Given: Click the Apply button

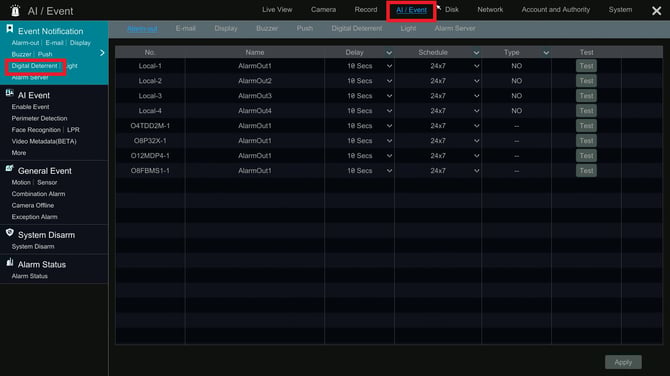Looking at the screenshot, I should tap(623, 362).
